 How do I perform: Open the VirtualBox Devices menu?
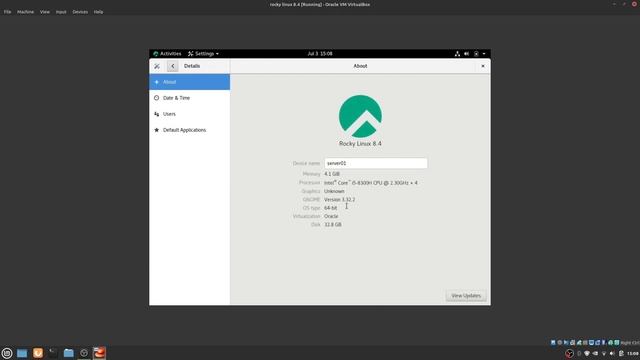click(x=80, y=12)
